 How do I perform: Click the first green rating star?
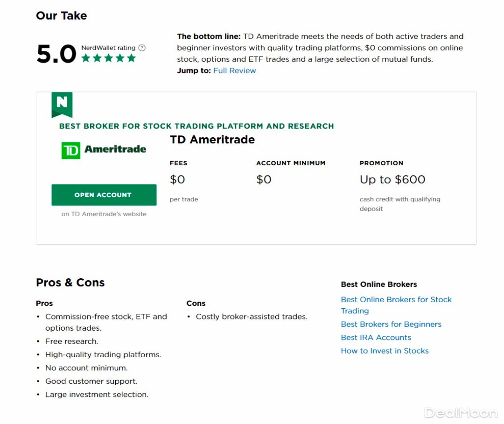tap(86, 58)
